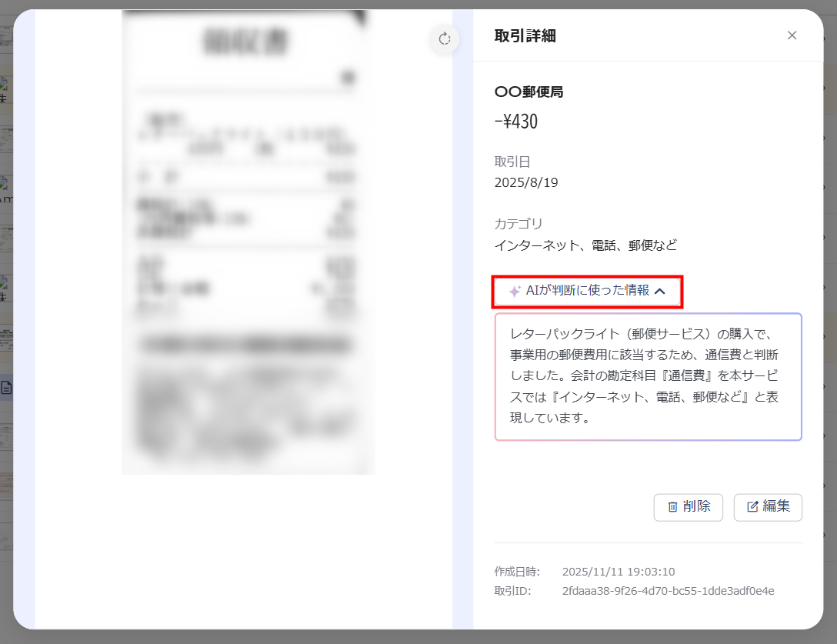Screen dimensions: 837x644
Task: Close the 取引詳細 dialog with the X icon
Action: tap(792, 35)
